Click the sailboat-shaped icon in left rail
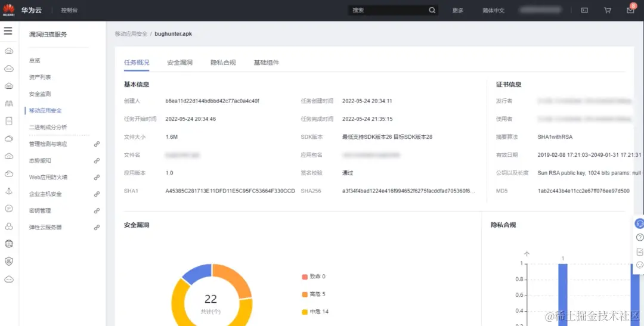This screenshot has width=644, height=326. 9,191
